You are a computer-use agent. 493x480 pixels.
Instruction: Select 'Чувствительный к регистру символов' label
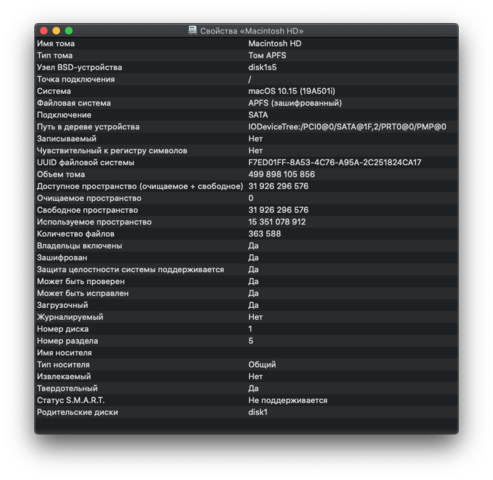[x=112, y=151]
